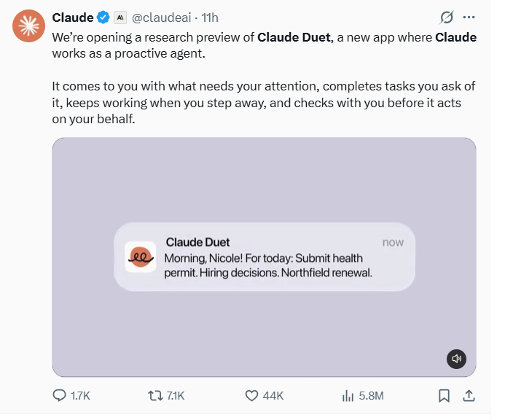Share the post using the upload icon
Image resolution: width=505 pixels, height=420 pixels.
click(x=469, y=395)
